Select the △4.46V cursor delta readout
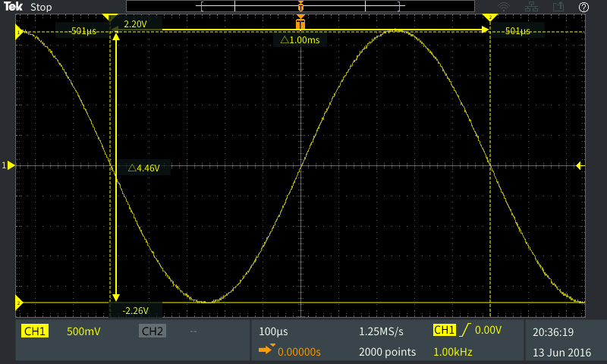Screen dimensions: 607x364 pyautogui.click(x=144, y=168)
